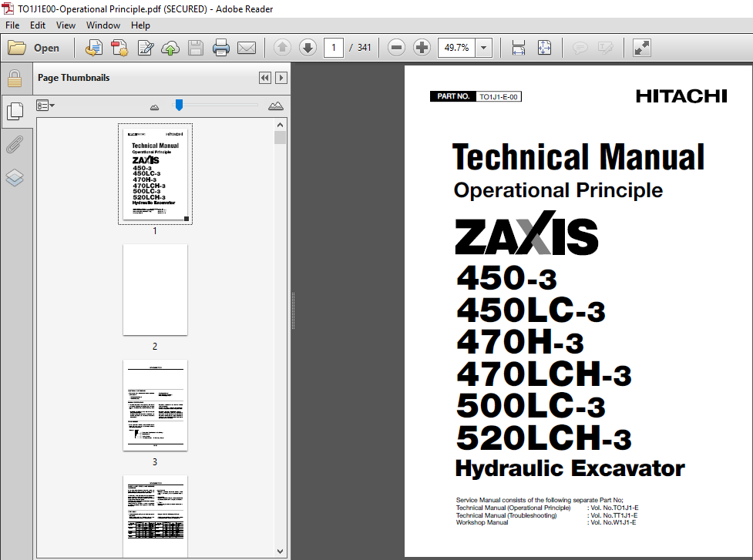This screenshot has width=753, height=560.
Task: Expand the panel right arrow button
Action: point(281,78)
